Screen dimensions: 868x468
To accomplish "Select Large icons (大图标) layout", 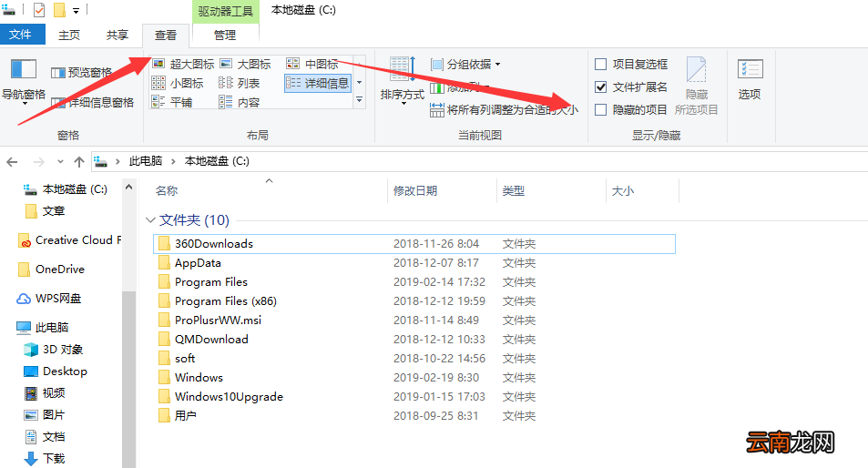I will click(x=246, y=64).
